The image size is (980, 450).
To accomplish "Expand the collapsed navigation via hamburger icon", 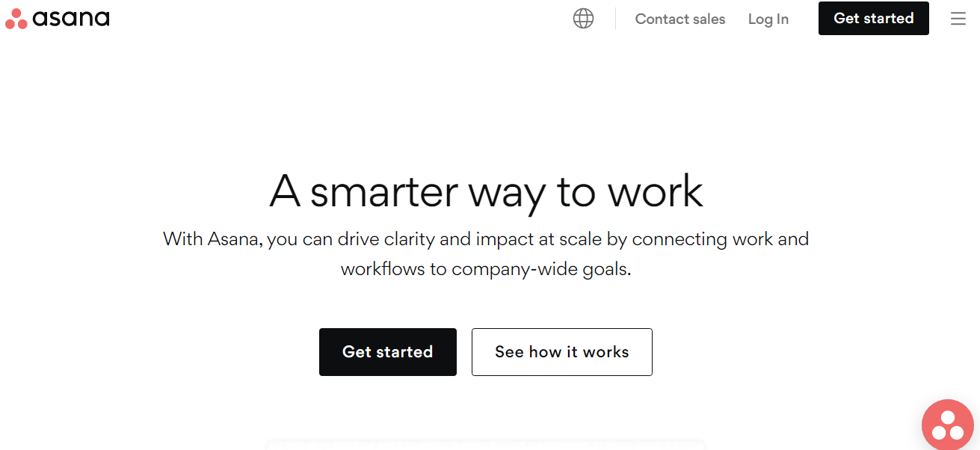I will (958, 19).
